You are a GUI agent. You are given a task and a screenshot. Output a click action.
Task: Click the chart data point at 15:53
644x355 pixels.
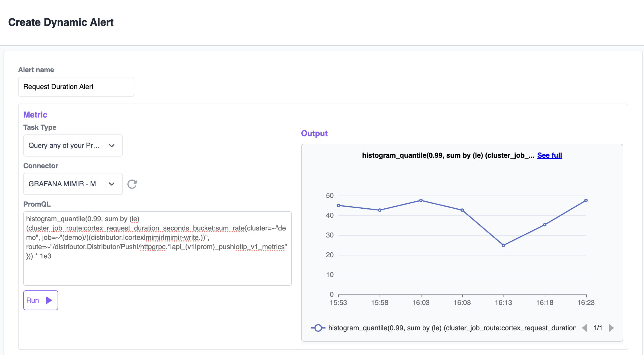coord(338,205)
